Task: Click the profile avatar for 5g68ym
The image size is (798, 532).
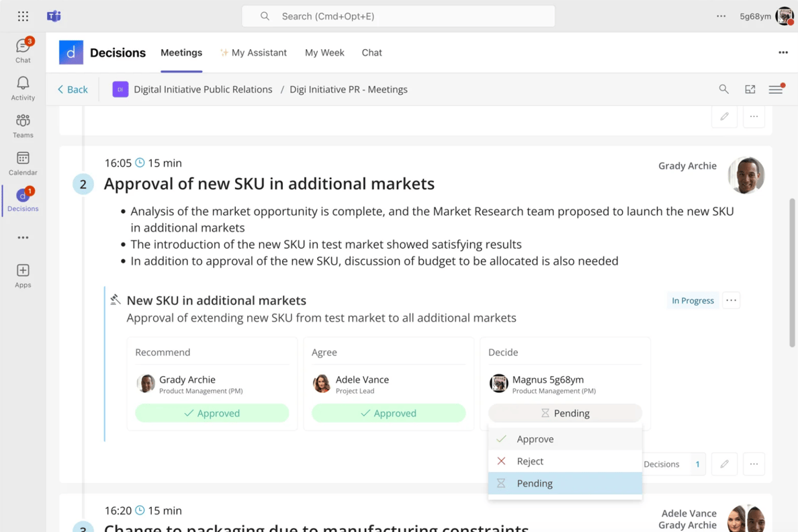Action: click(785, 16)
